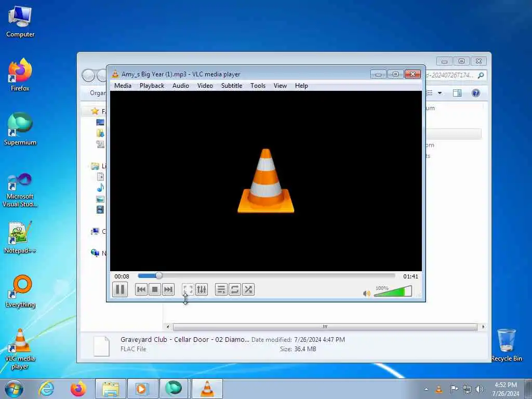Launch the Notepad++ desktop shortcut
The image size is (532, 399).
point(20,237)
